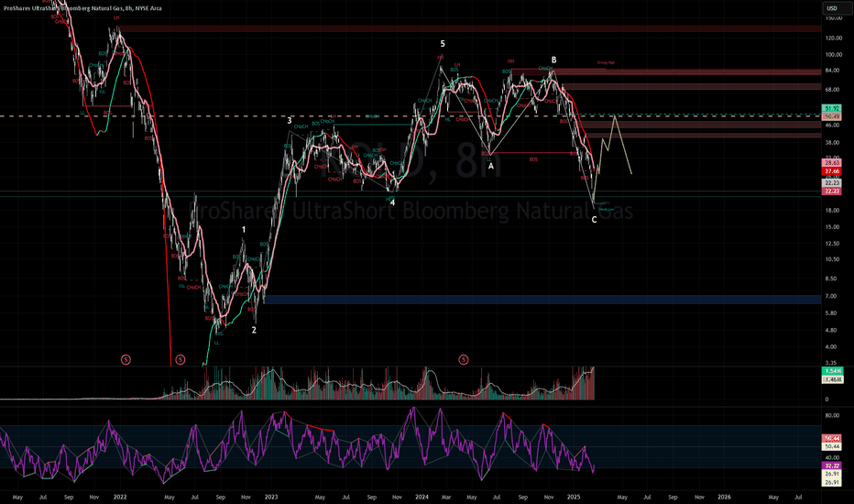Select the Elliott wave label 2

pyautogui.click(x=254, y=330)
